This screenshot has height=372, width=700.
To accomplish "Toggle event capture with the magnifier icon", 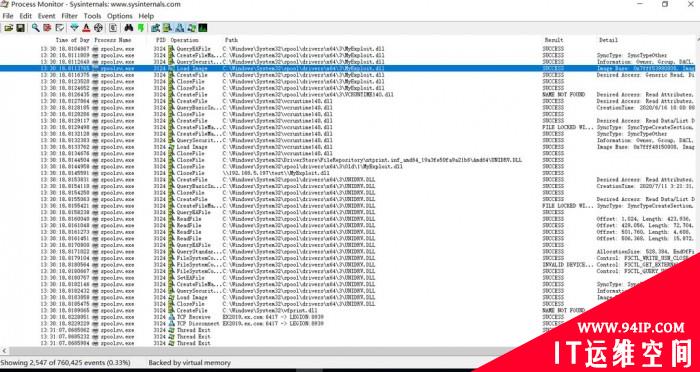I will 36,28.
